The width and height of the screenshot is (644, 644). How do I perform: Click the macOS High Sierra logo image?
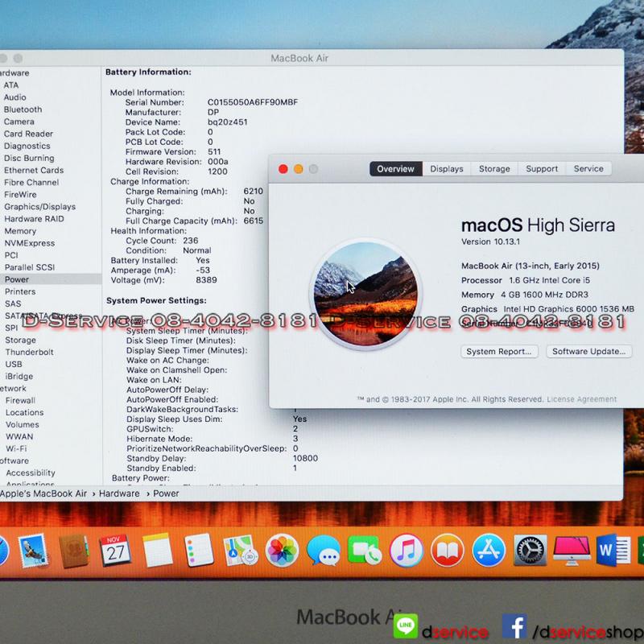[x=365, y=294]
